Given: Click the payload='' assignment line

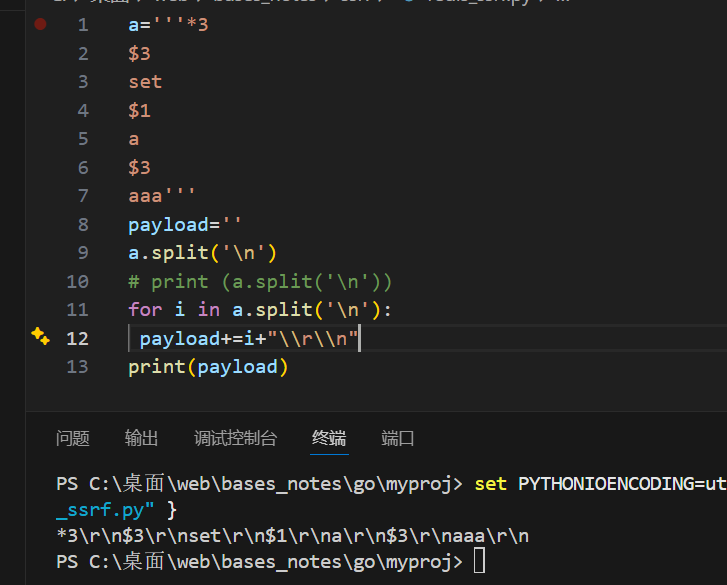Looking at the screenshot, I should click(185, 225).
